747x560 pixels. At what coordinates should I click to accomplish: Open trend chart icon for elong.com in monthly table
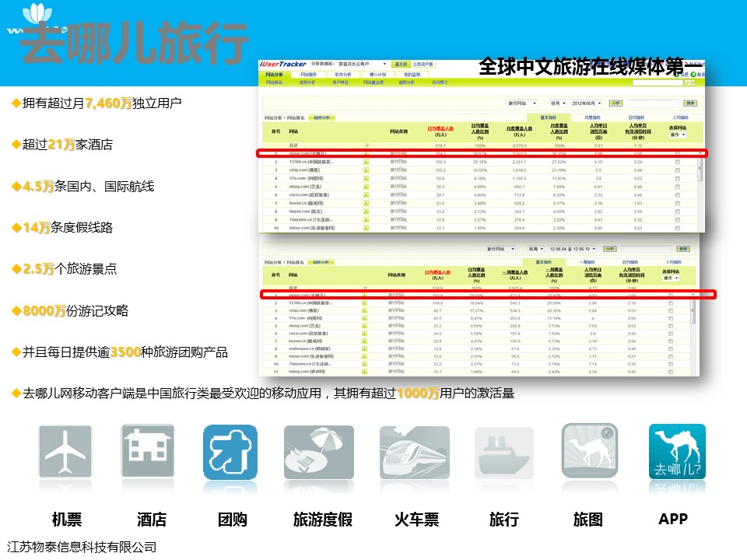366,187
